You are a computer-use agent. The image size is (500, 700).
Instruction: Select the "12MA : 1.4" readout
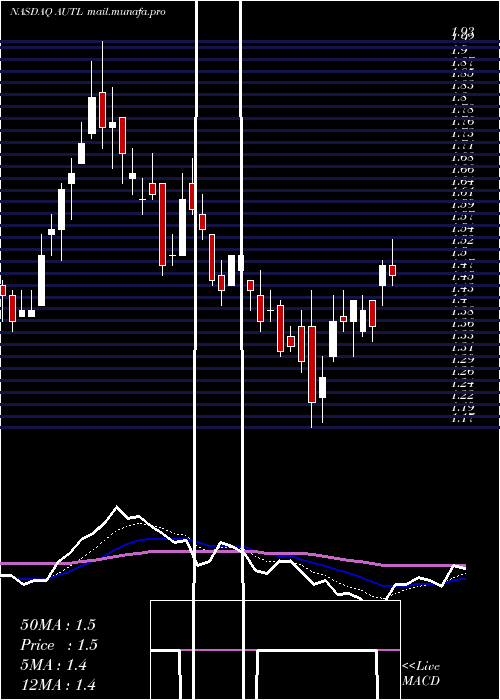(x=58, y=685)
